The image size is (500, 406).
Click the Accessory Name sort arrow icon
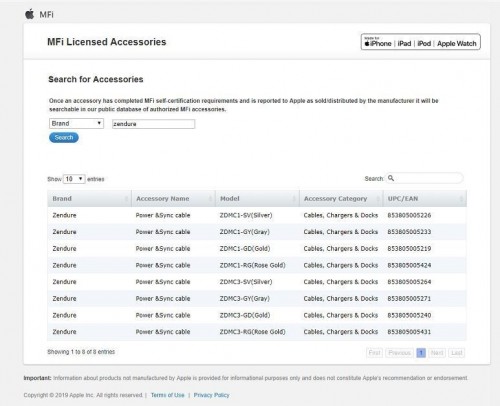(x=210, y=199)
